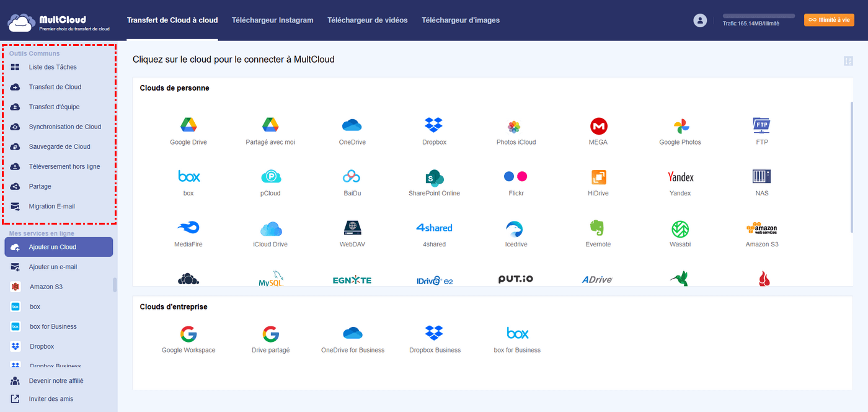
Task: Choose the Evernote elephant icon
Action: click(x=598, y=228)
